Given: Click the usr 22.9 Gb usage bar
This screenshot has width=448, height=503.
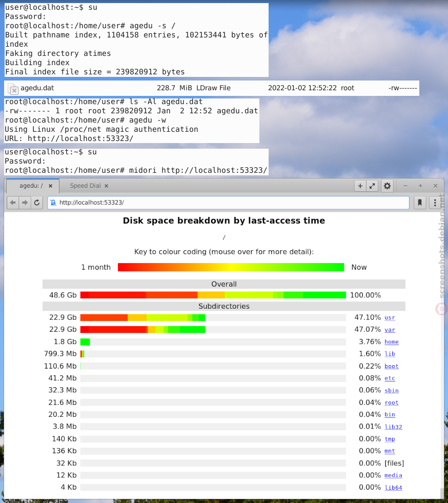Looking at the screenshot, I should point(142,317).
